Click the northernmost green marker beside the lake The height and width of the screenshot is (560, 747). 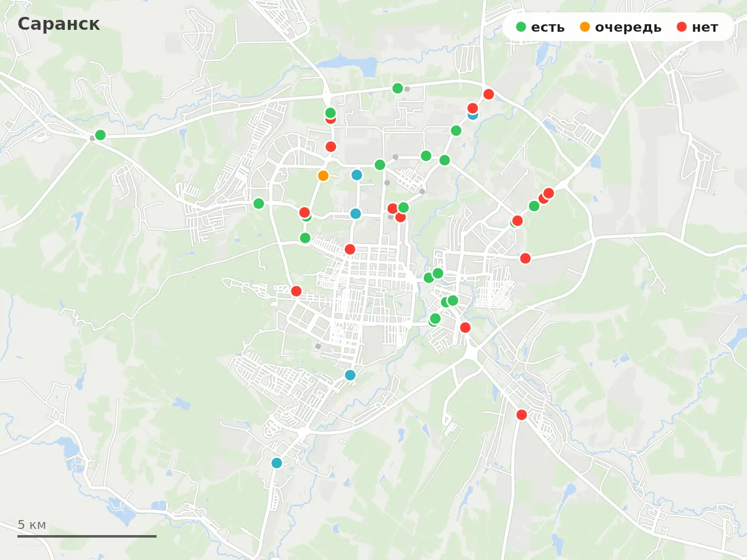click(x=398, y=88)
